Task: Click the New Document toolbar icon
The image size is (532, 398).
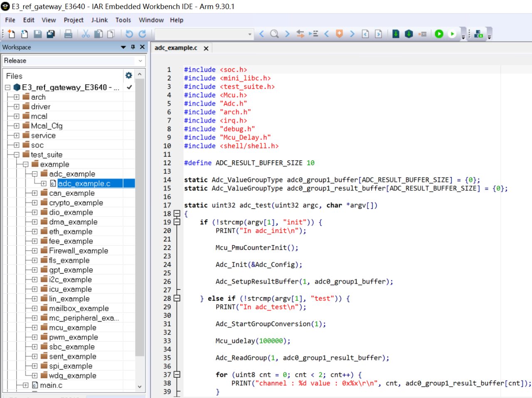Action: (12, 34)
